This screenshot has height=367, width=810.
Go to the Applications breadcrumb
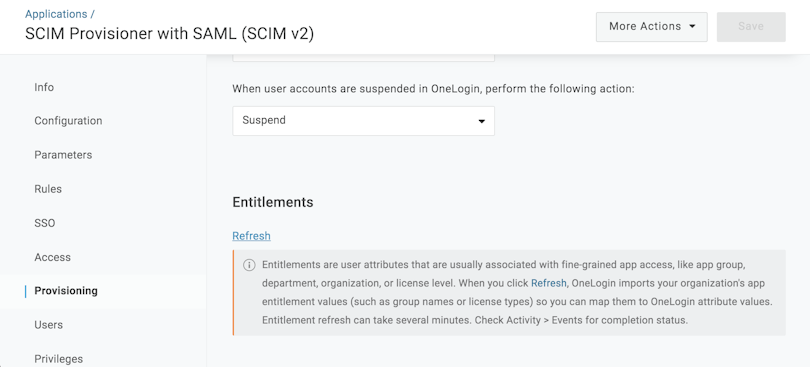(56, 14)
